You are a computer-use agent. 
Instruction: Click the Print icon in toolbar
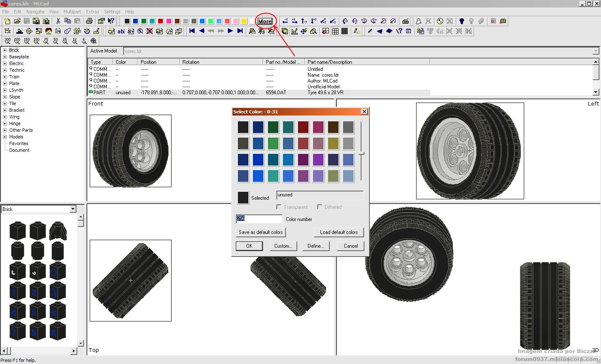point(89,21)
